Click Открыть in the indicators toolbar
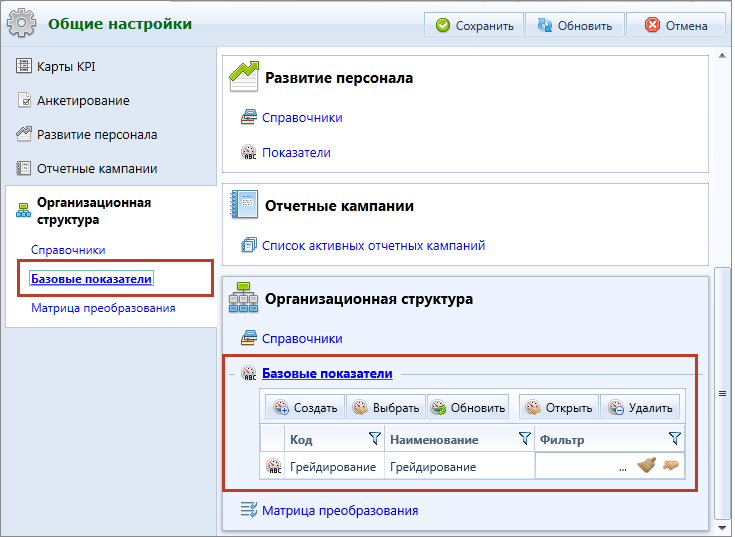Screen dimensions: 735x537 [559, 407]
